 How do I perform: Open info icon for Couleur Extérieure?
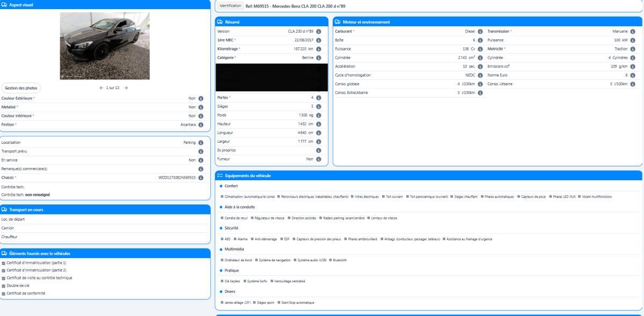point(201,99)
